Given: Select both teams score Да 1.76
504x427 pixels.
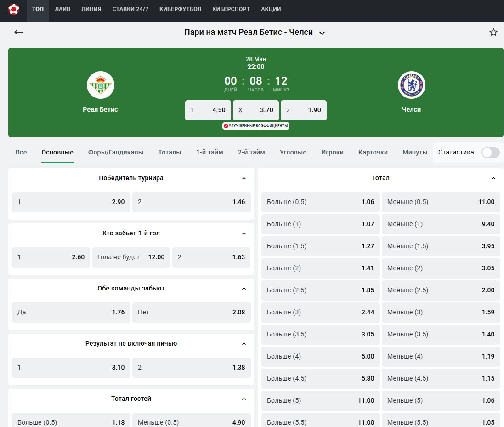Looking at the screenshot, I should pyautogui.click(x=71, y=313).
